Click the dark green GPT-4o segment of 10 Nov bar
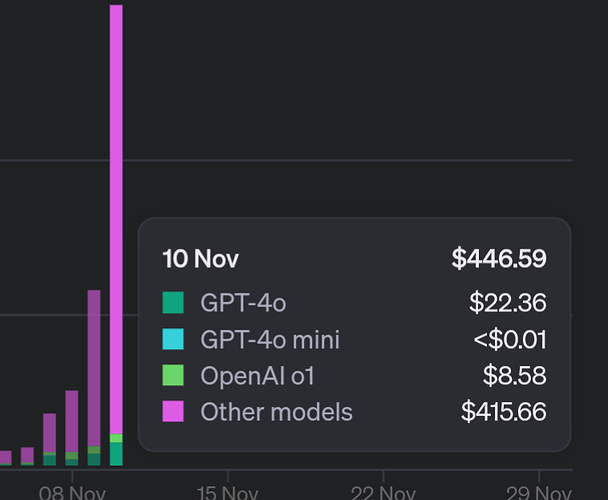The image size is (608, 500). coord(116,455)
